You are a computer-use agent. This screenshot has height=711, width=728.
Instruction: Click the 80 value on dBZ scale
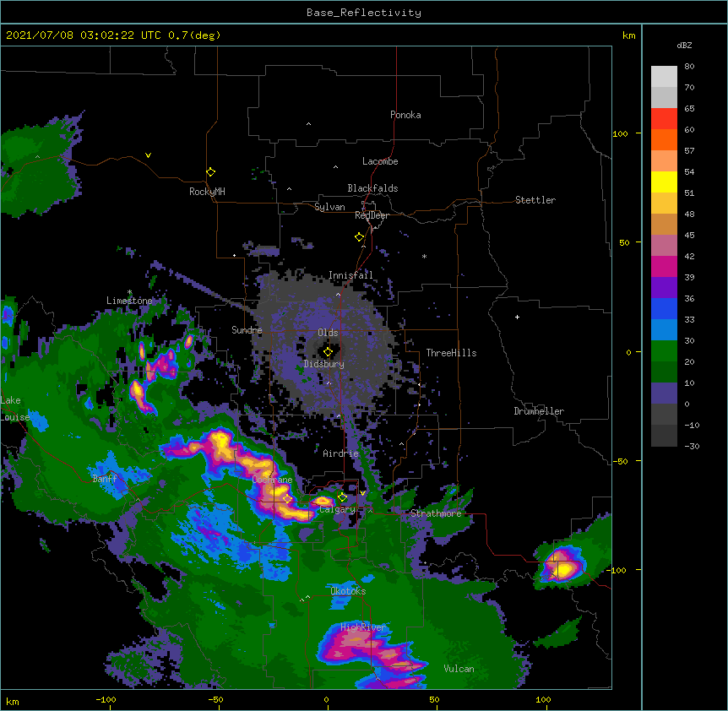click(x=689, y=67)
